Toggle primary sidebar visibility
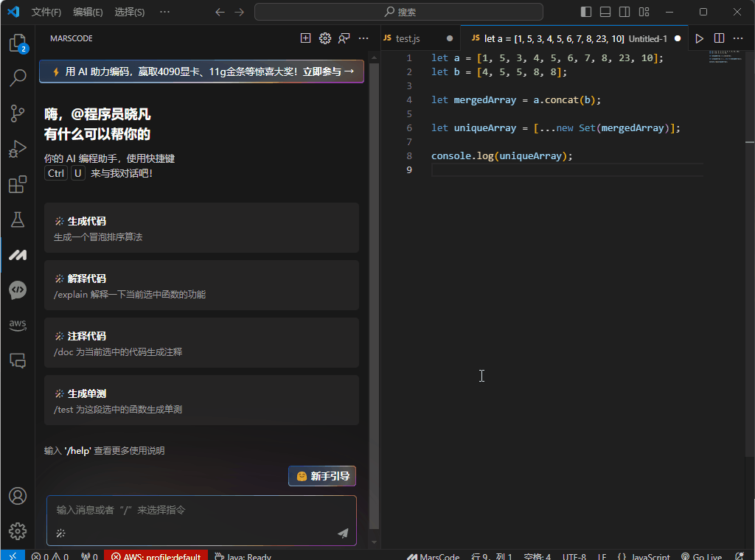The width and height of the screenshot is (755, 560). (x=586, y=12)
